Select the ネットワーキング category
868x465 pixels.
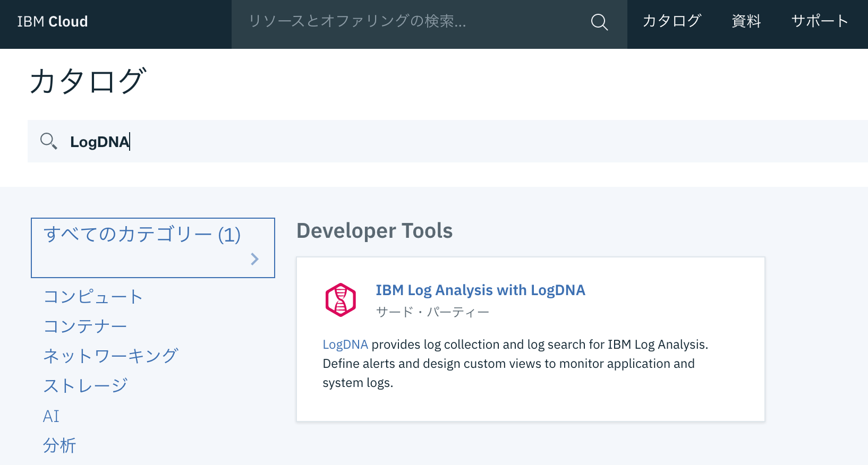pos(110,356)
